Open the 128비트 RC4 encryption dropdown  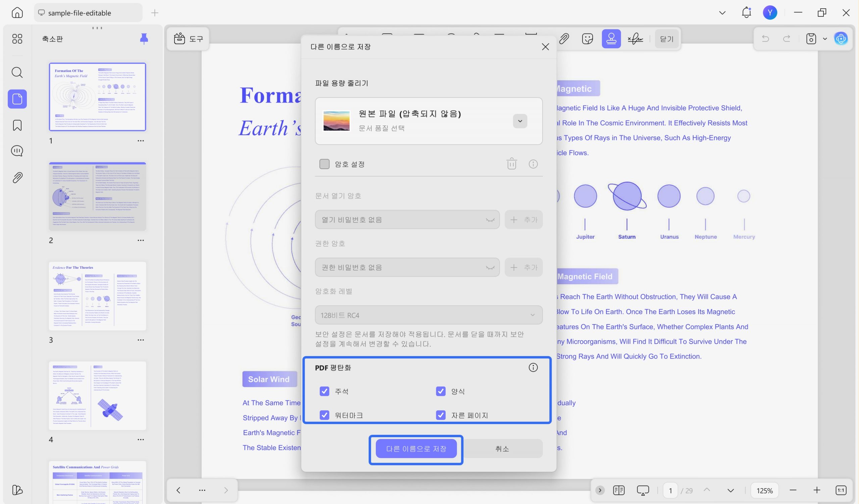pos(428,315)
